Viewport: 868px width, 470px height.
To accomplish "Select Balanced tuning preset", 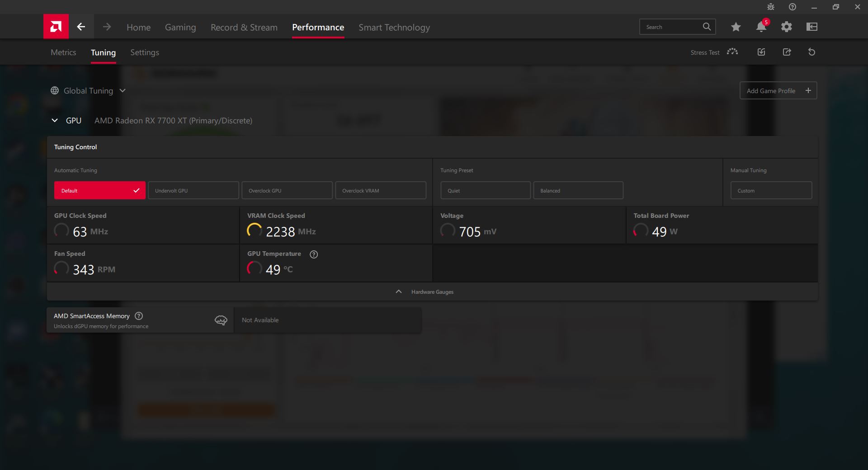I will click(578, 190).
